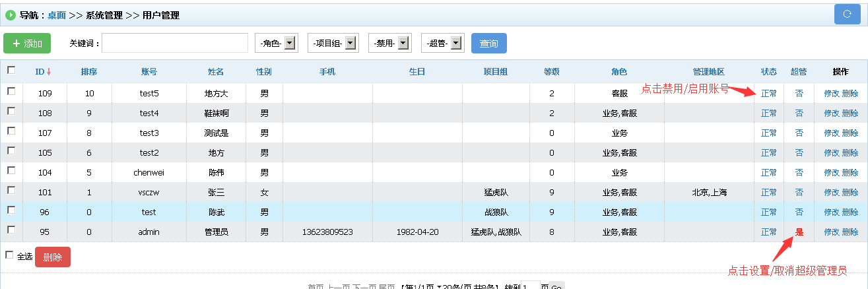Screen dimensions: 868x289
Task: Check the box for user test5
Action: [11, 92]
